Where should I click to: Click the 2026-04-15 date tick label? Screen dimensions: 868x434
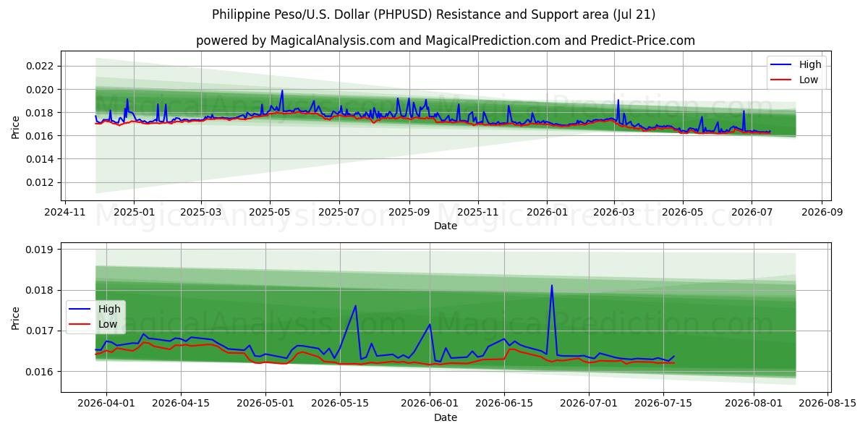[180, 404]
